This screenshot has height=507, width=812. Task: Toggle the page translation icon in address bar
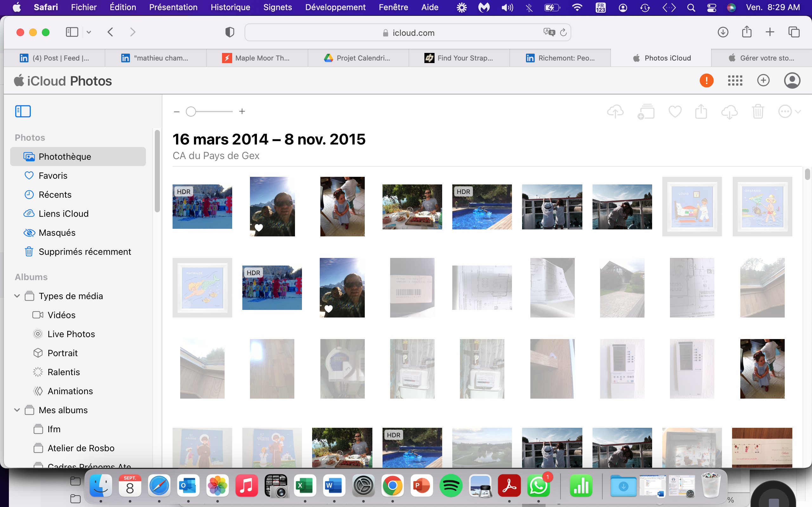549,32
